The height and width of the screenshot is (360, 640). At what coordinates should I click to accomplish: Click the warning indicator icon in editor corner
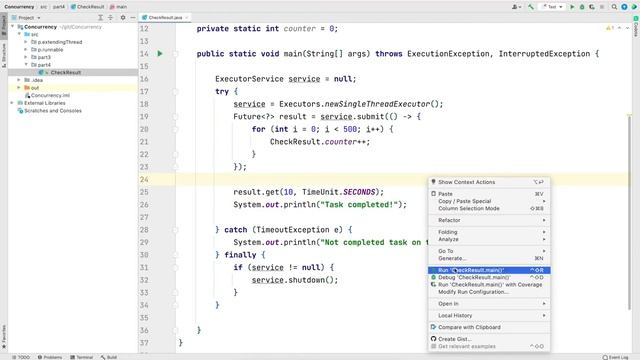tap(610, 28)
